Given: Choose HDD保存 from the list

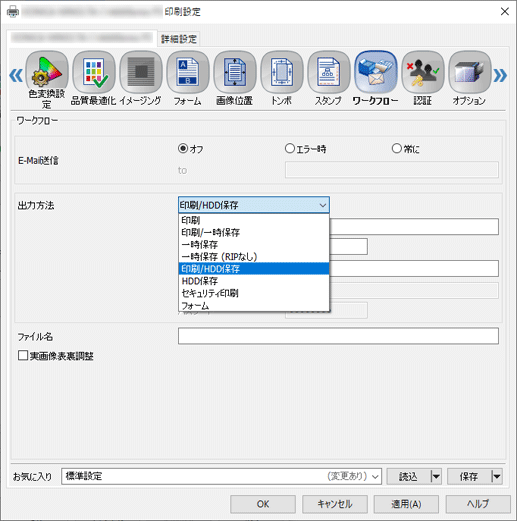Looking at the screenshot, I should tap(254, 281).
